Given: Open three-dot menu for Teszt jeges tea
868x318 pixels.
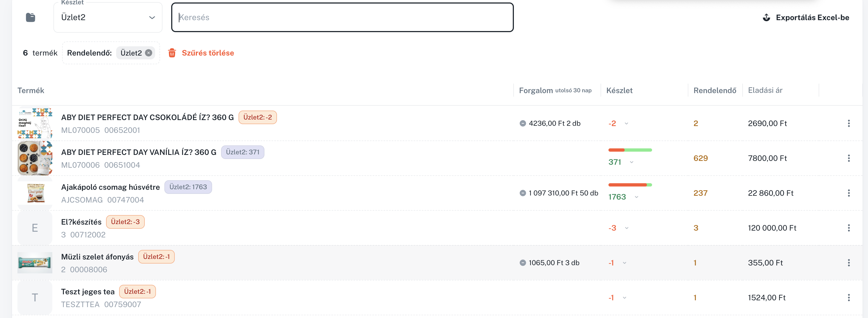Looking at the screenshot, I should click(848, 298).
